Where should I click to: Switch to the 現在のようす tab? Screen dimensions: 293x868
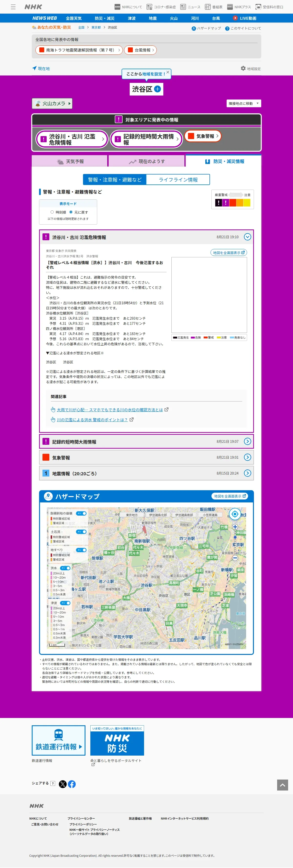pos(146,161)
